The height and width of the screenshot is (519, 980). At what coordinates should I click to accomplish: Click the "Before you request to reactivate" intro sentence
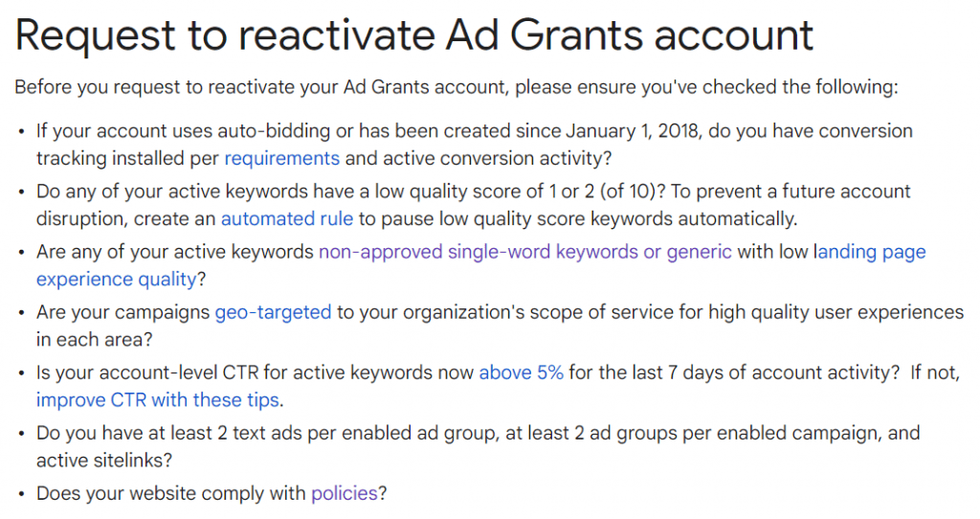point(457,87)
